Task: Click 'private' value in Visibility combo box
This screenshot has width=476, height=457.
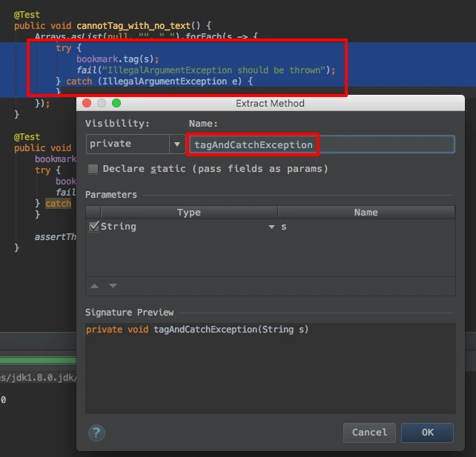Action: pyautogui.click(x=110, y=144)
